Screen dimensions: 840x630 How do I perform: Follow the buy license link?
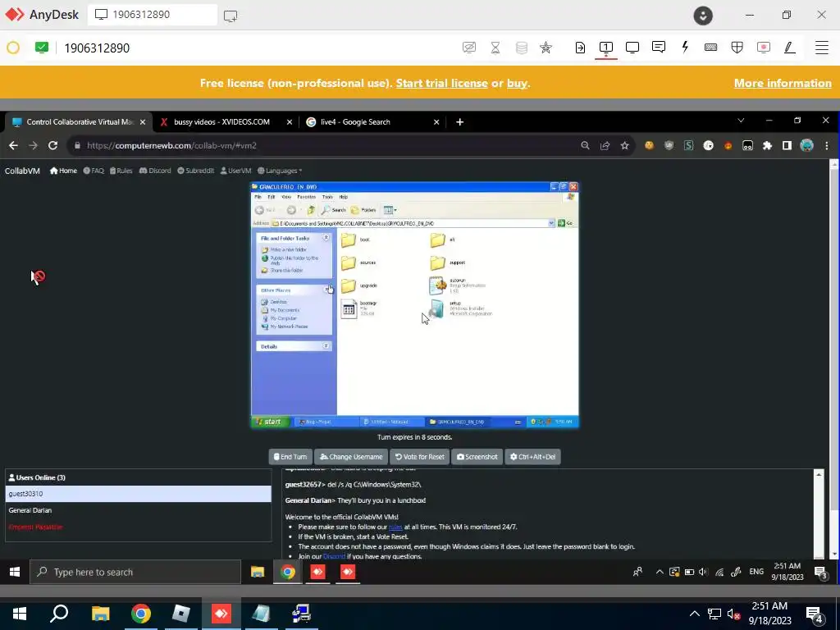[x=517, y=83]
